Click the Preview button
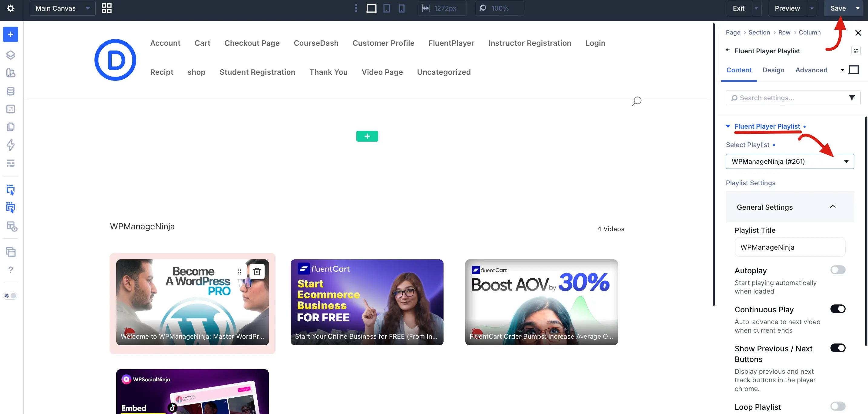The width and height of the screenshot is (868, 414). coord(787,8)
